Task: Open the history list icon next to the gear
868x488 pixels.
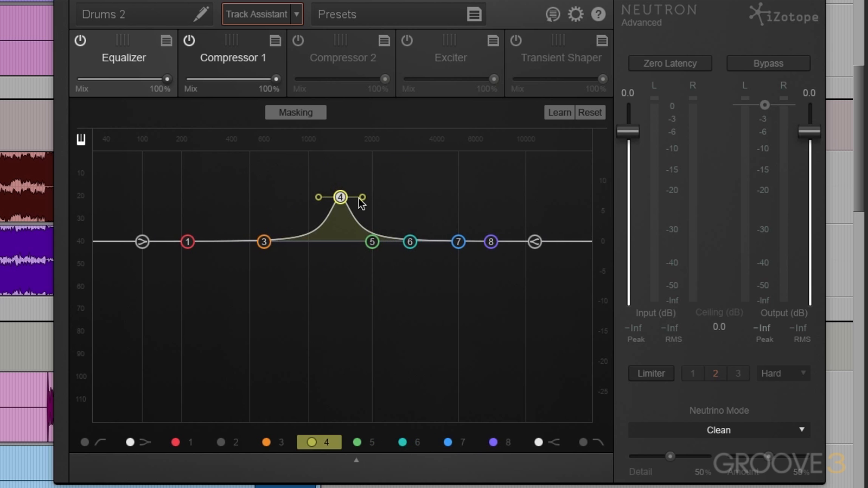Action: (552, 14)
